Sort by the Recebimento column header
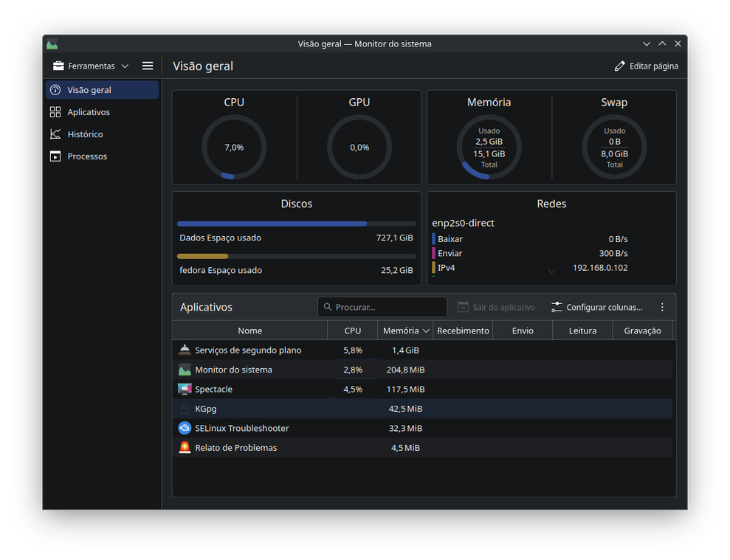 [463, 331]
